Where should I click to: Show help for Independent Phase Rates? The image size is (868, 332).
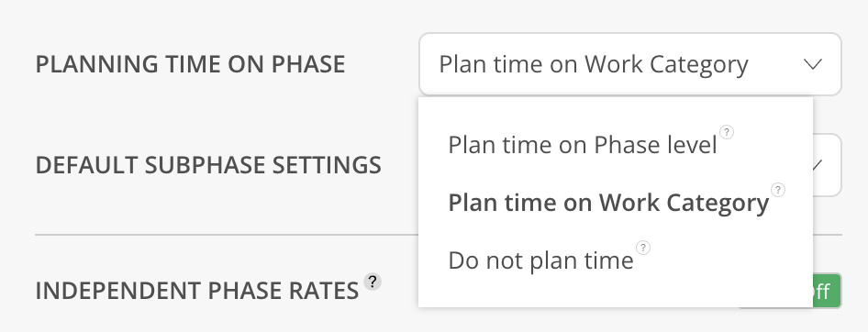pyautogui.click(x=373, y=282)
